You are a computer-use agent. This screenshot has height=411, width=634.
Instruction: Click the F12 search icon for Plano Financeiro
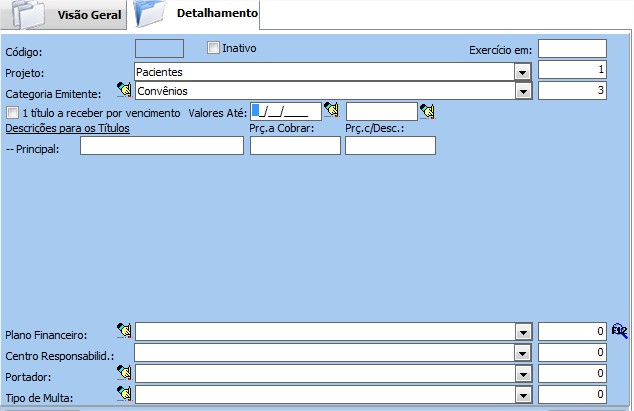[x=619, y=330]
